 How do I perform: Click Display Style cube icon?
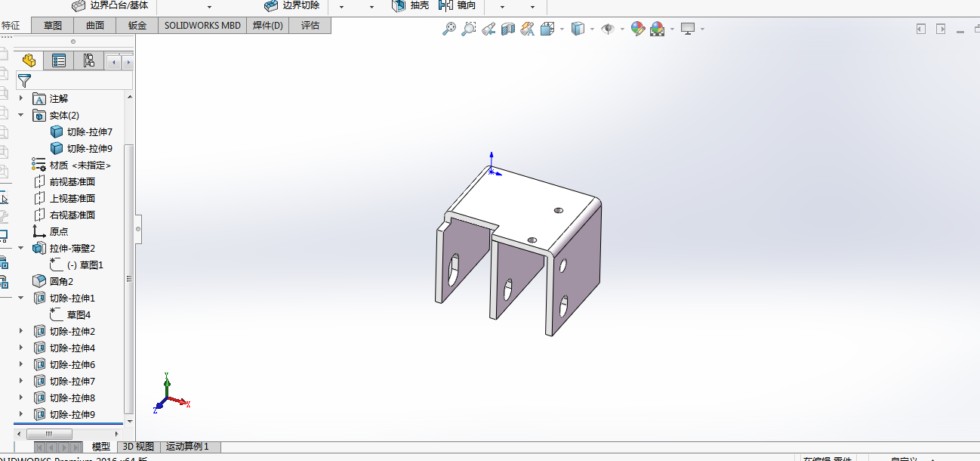coord(578,29)
